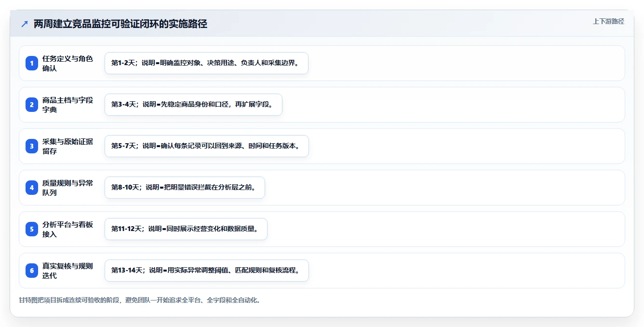Open the 第8-10天 description box
Screen dimensions: 644x327
point(185,188)
